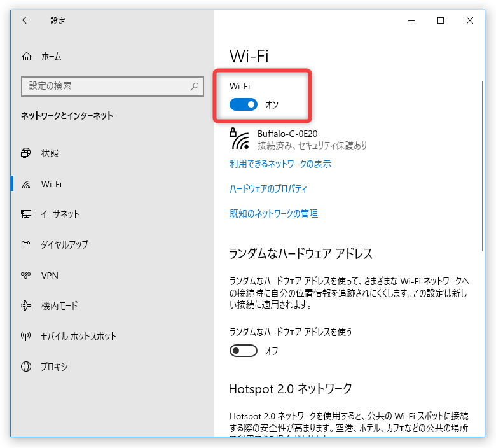This screenshot has width=496, height=448.
Task: Select the Buffalo-G-0E20 network name
Action: tap(287, 134)
